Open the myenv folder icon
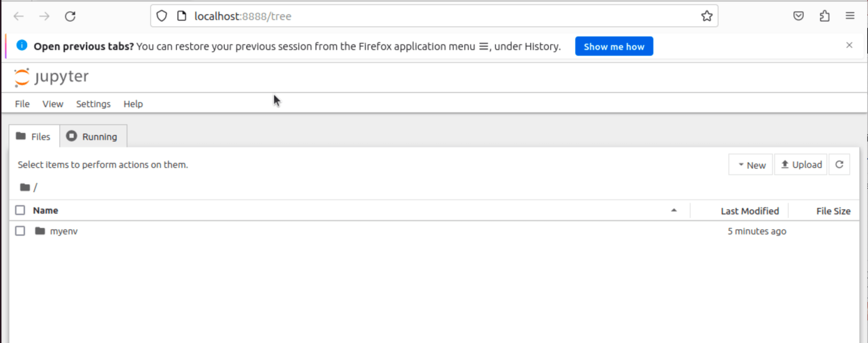This screenshot has height=343, width=868. [41, 231]
